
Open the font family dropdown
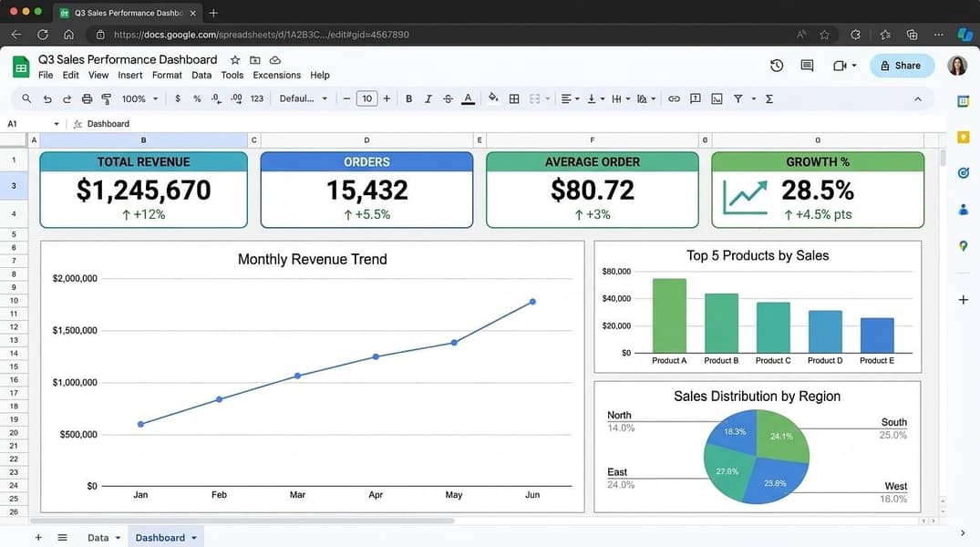click(304, 98)
